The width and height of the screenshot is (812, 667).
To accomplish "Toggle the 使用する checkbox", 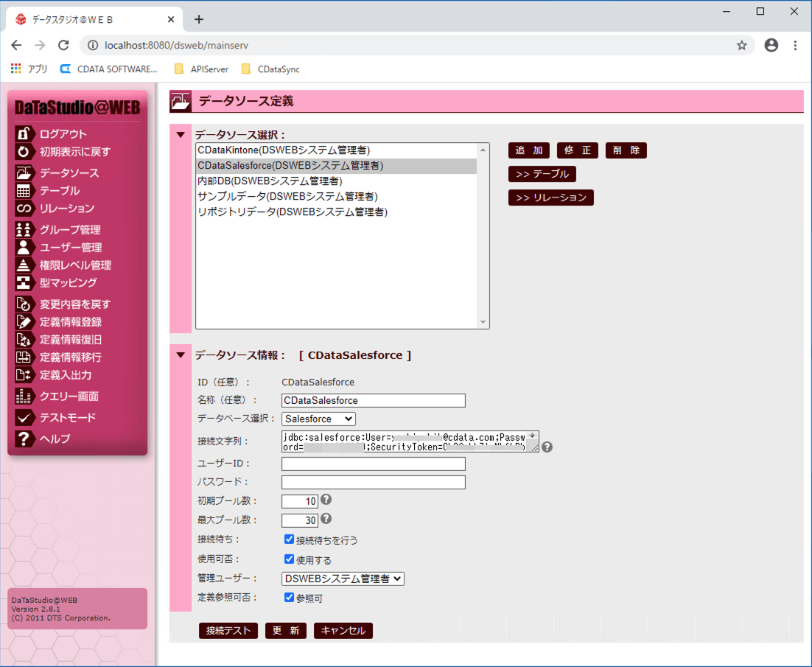I will click(289, 559).
